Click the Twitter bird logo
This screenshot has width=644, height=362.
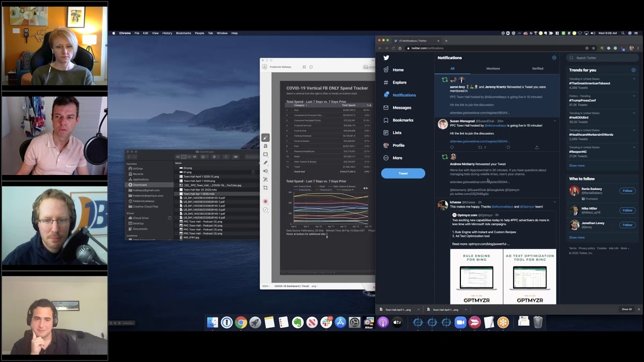386,58
